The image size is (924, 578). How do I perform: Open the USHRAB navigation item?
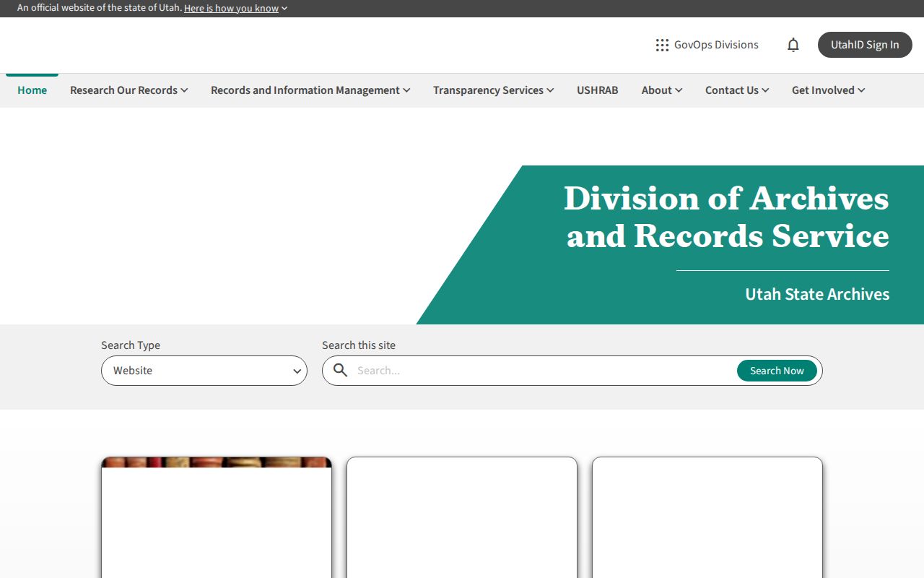click(x=597, y=90)
